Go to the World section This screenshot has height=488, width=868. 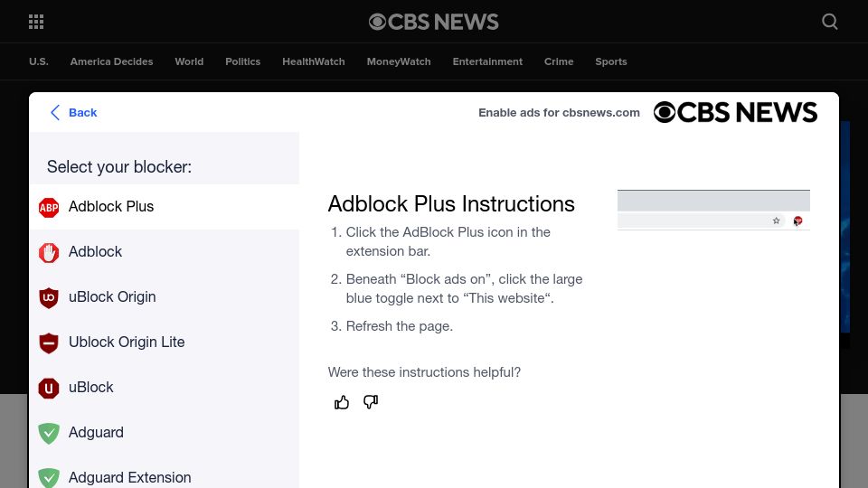[x=189, y=61]
